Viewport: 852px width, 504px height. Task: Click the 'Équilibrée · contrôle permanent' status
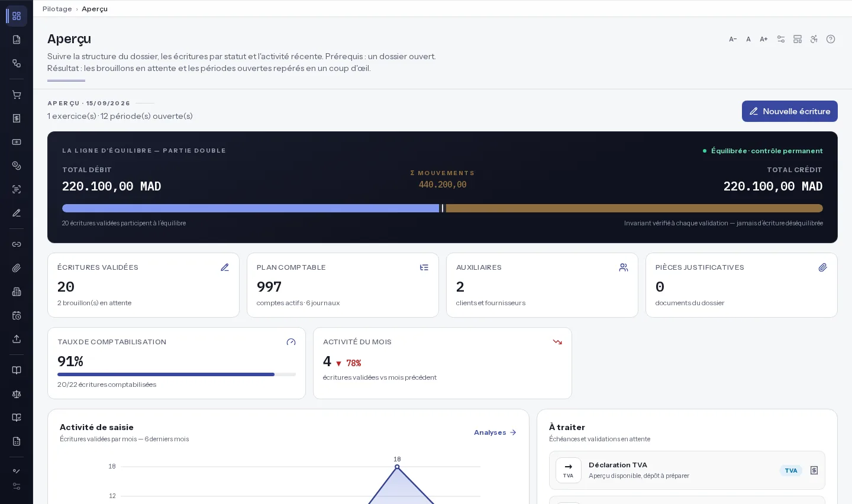pyautogui.click(x=763, y=151)
